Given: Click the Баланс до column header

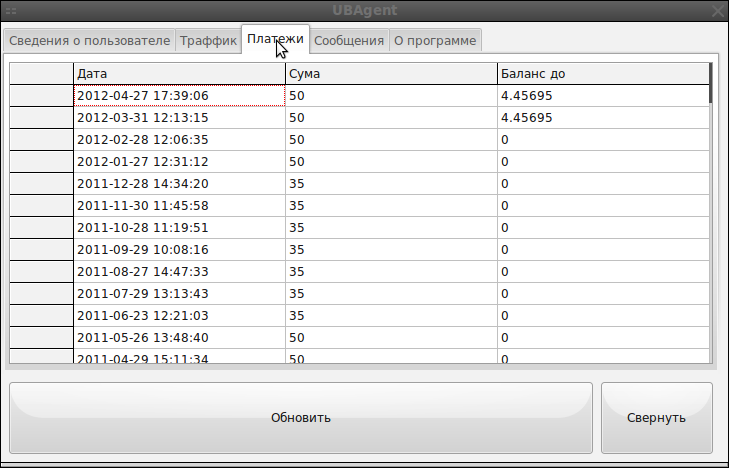Looking at the screenshot, I should click(602, 74).
